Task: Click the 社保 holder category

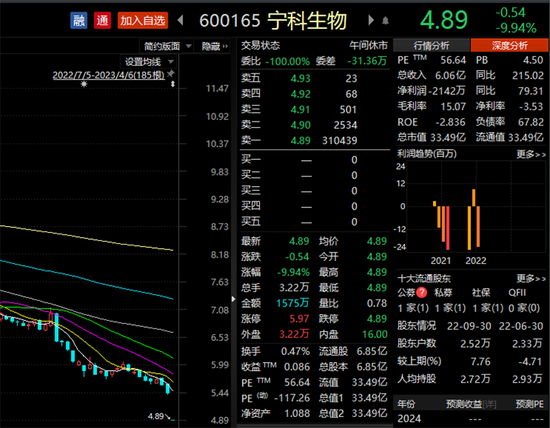Action: (481, 292)
